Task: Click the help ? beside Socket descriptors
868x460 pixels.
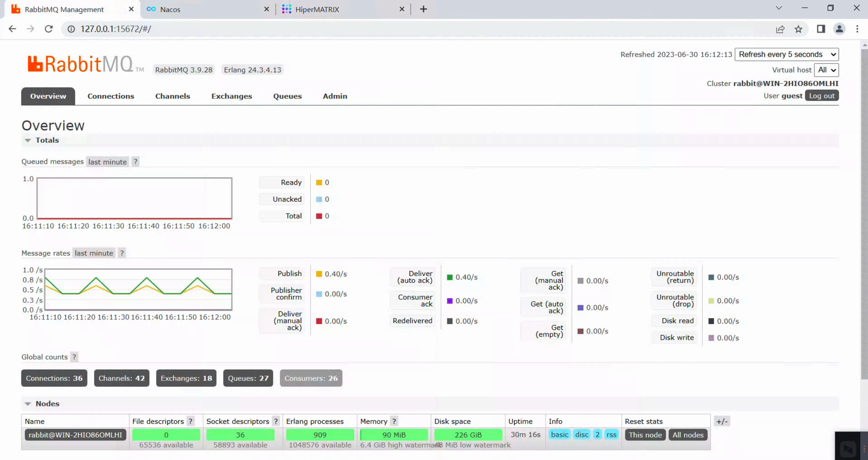Action: click(276, 421)
